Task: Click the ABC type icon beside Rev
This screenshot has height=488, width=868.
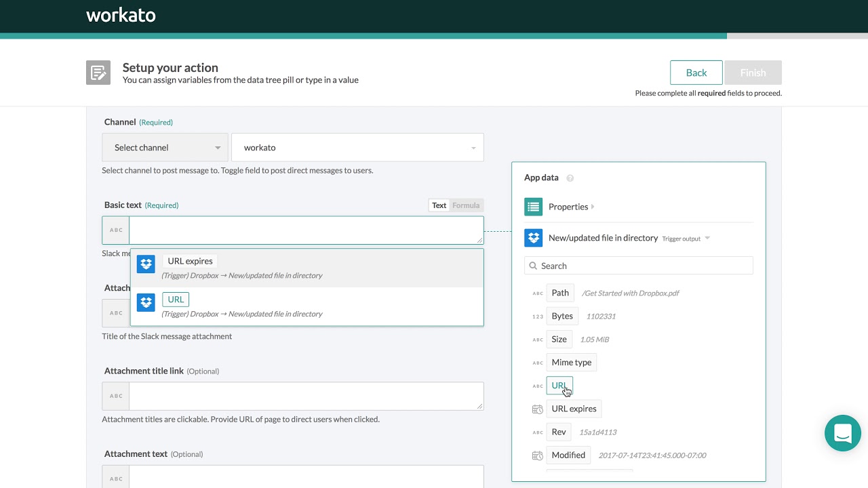Action: click(x=538, y=432)
